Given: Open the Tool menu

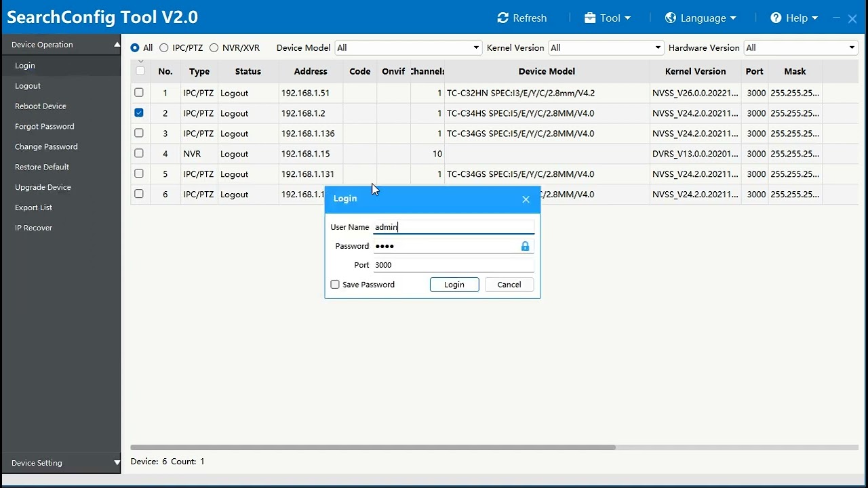Looking at the screenshot, I should tap(607, 18).
